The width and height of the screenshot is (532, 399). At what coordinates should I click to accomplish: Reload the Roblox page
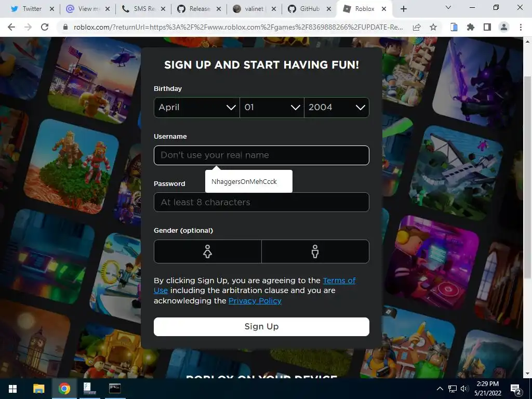[x=45, y=27]
